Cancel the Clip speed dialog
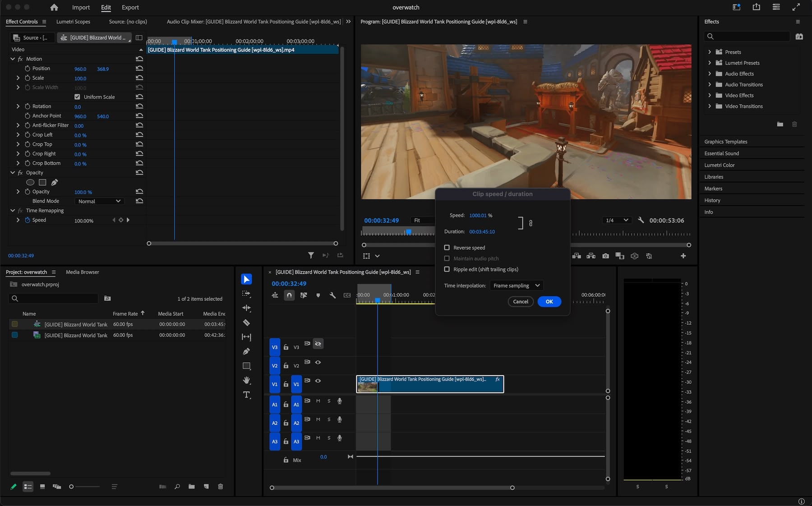The width and height of the screenshot is (812, 506). pyautogui.click(x=520, y=302)
